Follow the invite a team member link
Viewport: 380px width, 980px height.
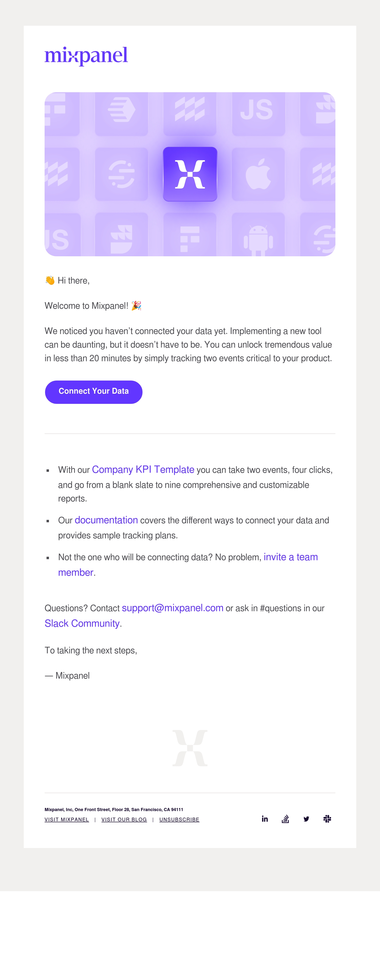(x=188, y=565)
